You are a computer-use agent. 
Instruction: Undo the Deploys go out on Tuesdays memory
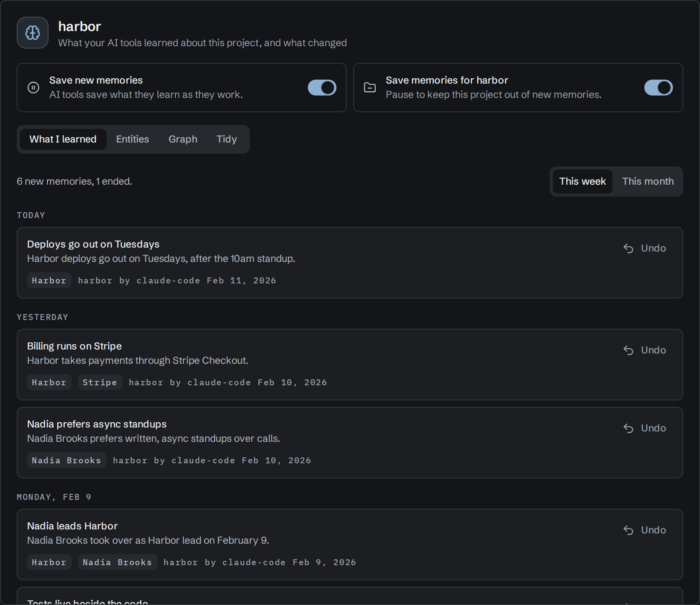tap(645, 248)
